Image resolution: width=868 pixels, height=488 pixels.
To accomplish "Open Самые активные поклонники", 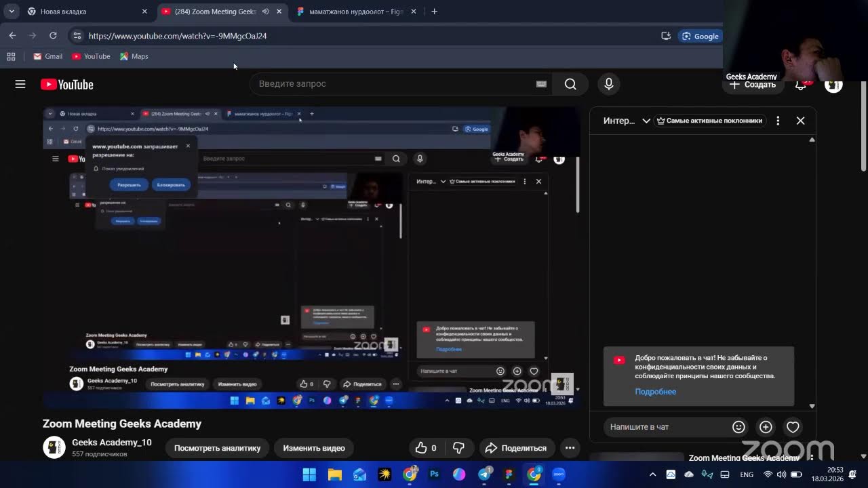I will pos(709,121).
